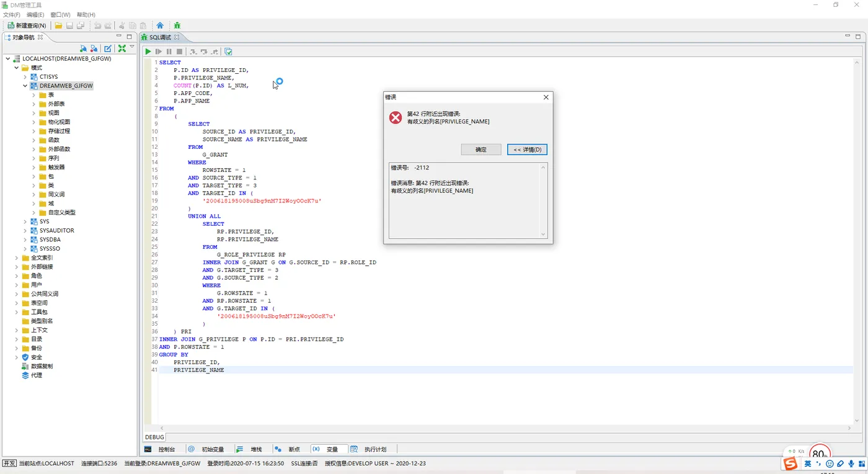The height and width of the screenshot is (474, 868).
Task: Minimize the 对象导航 panel
Action: coord(120,37)
